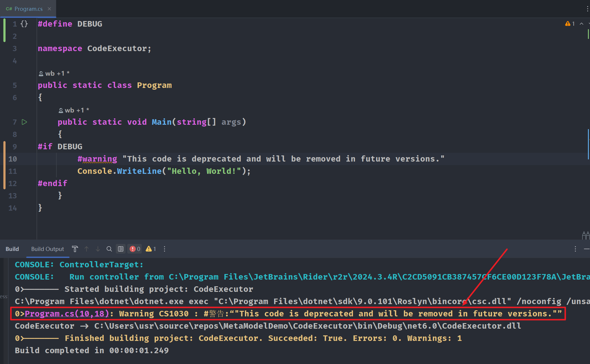Screen dimensions: 590x364
Task: Open editor tabs options kebab menu at top right
Action: tap(587, 9)
